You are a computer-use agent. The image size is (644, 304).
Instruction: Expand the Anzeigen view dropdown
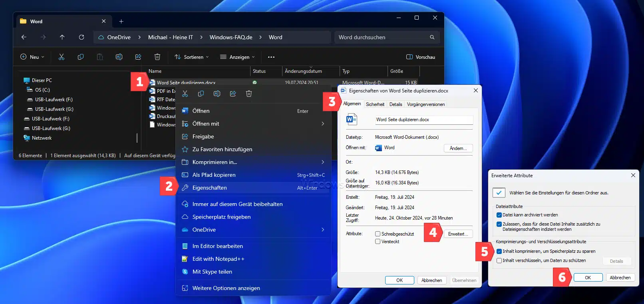click(237, 57)
